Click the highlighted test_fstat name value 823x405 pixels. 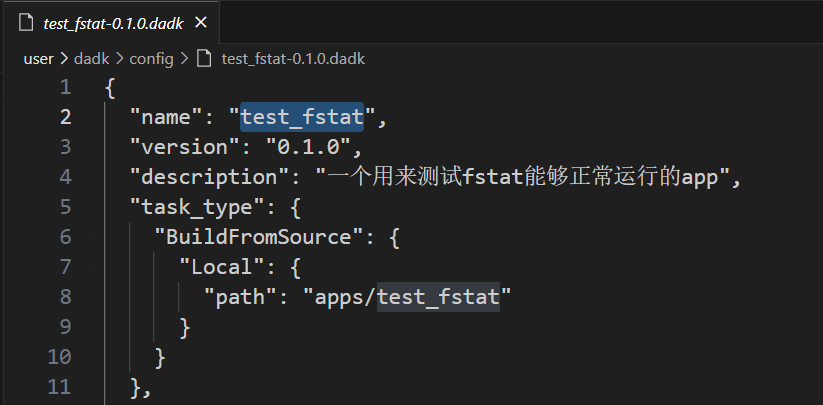tap(302, 118)
